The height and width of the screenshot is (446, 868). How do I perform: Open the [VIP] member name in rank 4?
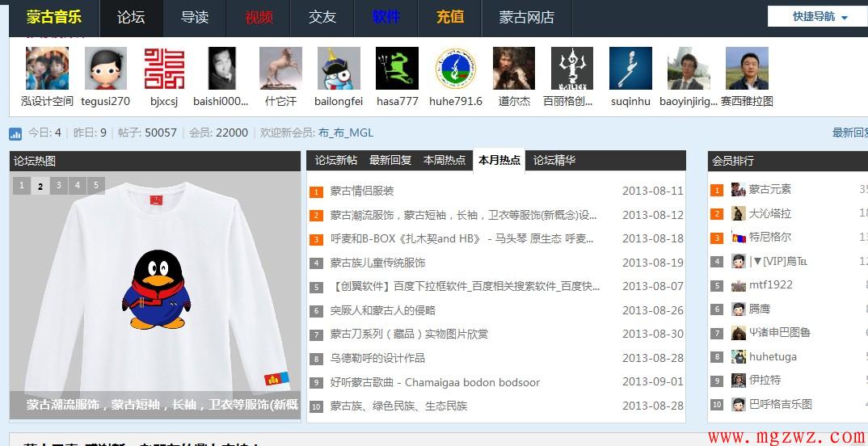point(777,261)
